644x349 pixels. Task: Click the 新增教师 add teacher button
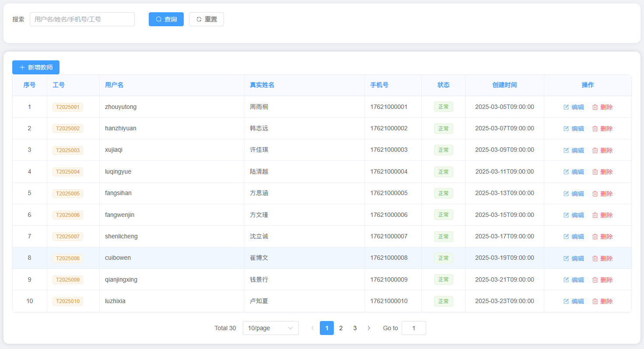[36, 67]
